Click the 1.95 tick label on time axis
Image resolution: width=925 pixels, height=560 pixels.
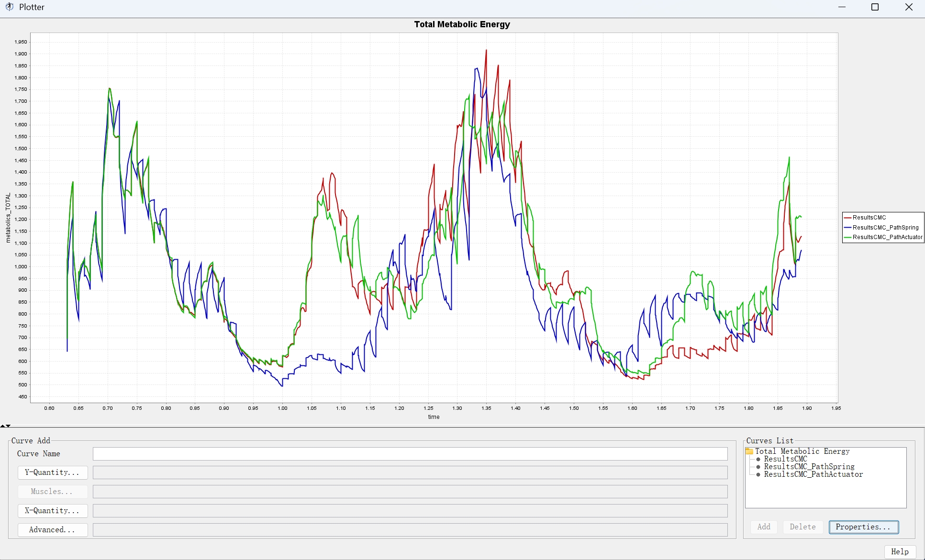836,408
